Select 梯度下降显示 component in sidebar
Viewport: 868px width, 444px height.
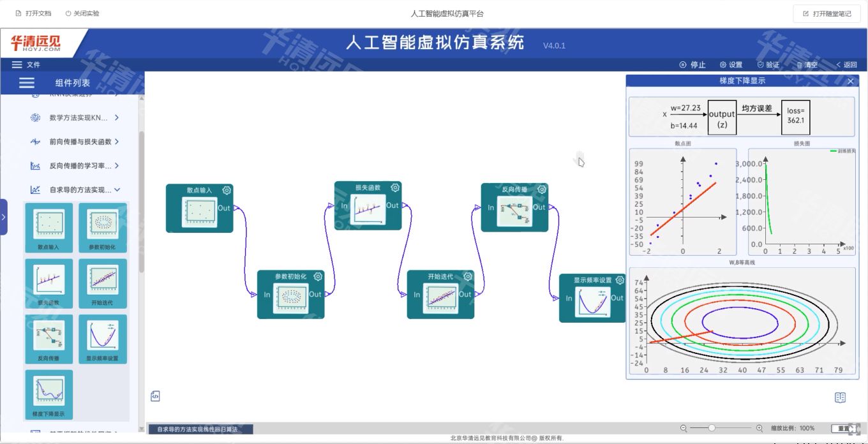(49, 394)
